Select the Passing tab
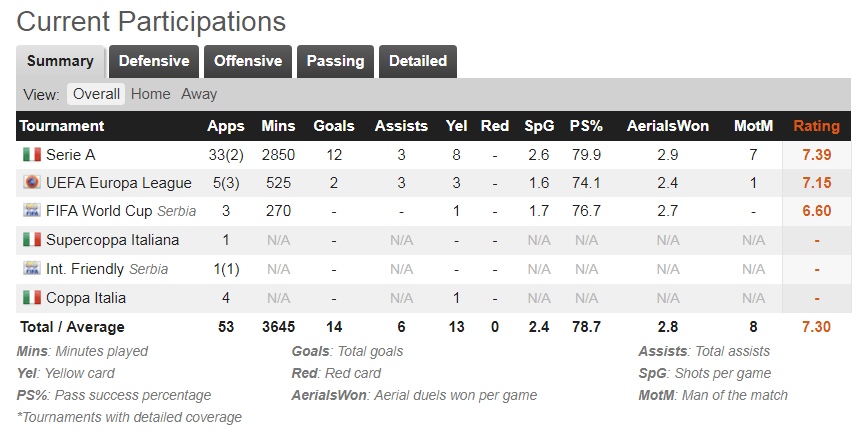Image resolution: width=858 pixels, height=446 pixels. [x=335, y=61]
